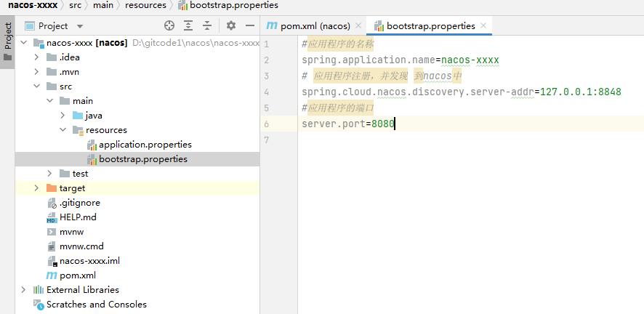The height and width of the screenshot is (314, 644).
Task: Click main in the breadcrumb bar
Action: [102, 5]
